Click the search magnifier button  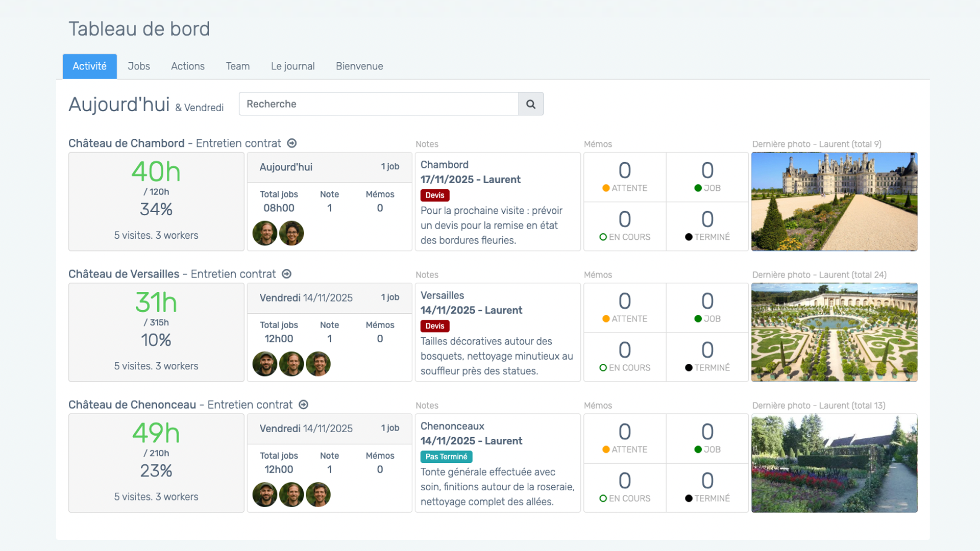click(x=531, y=104)
